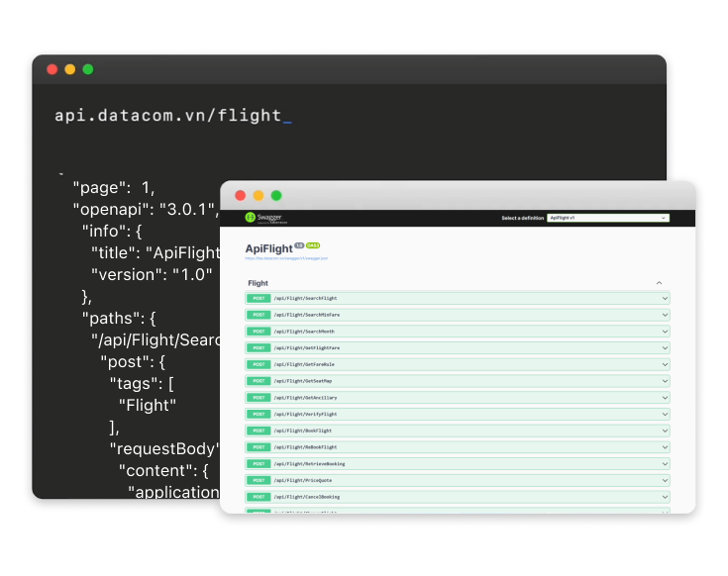Click the POST badge for GetFareRule
Screen dimensions: 728x576
pos(259,364)
